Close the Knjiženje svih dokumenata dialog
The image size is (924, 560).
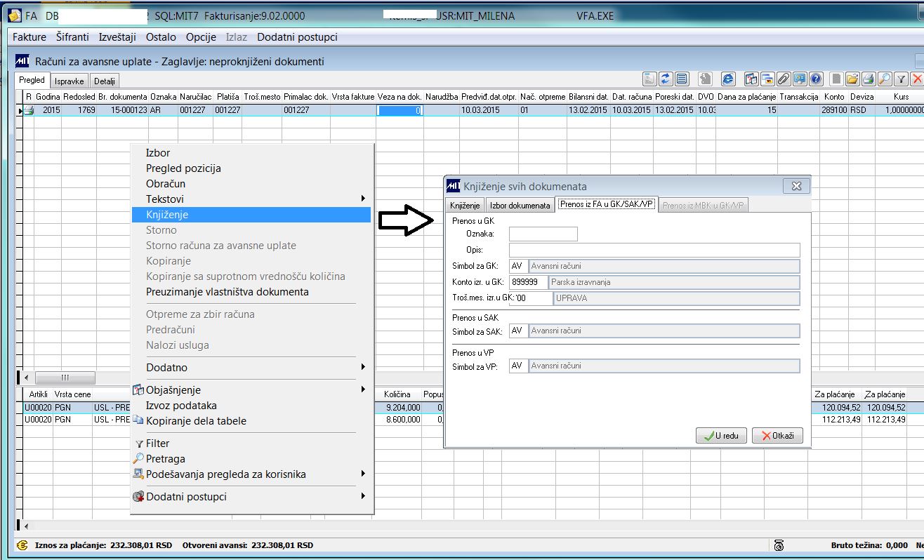(x=796, y=187)
